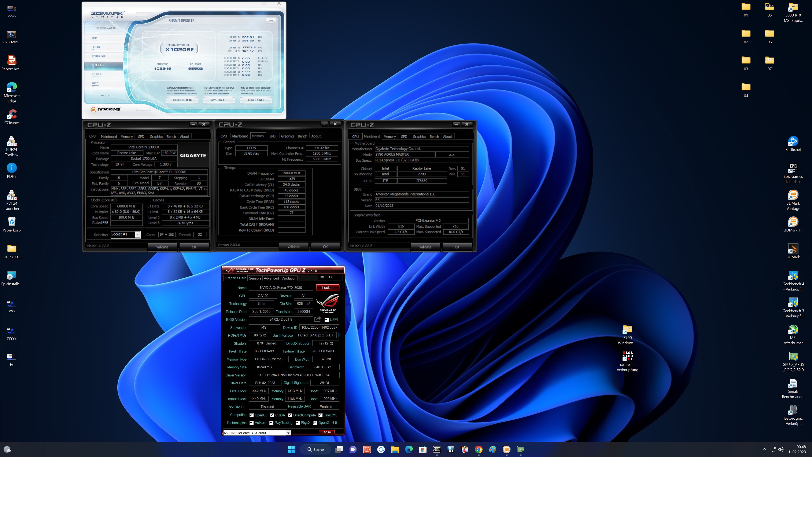The width and height of the screenshot is (812, 518).
Task: Click the volume speaker icon in system tray
Action: tap(781, 449)
